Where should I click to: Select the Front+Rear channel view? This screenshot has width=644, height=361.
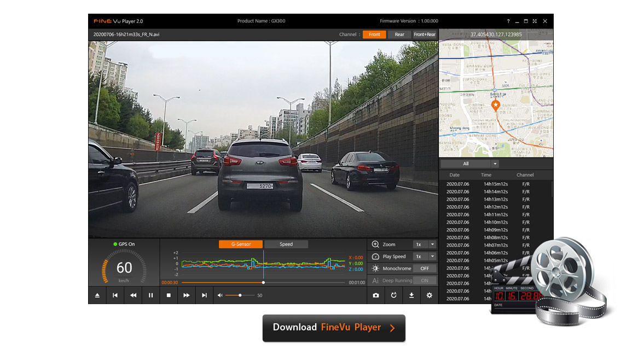pos(425,34)
